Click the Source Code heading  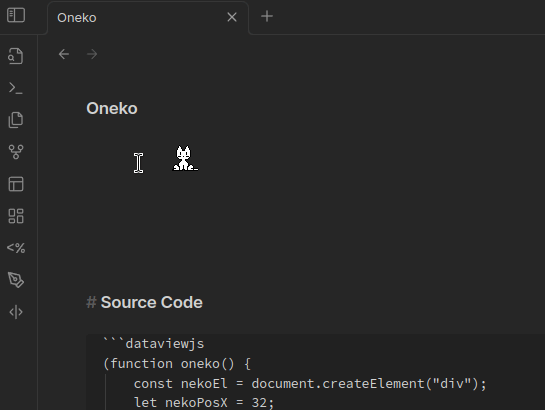[152, 302]
